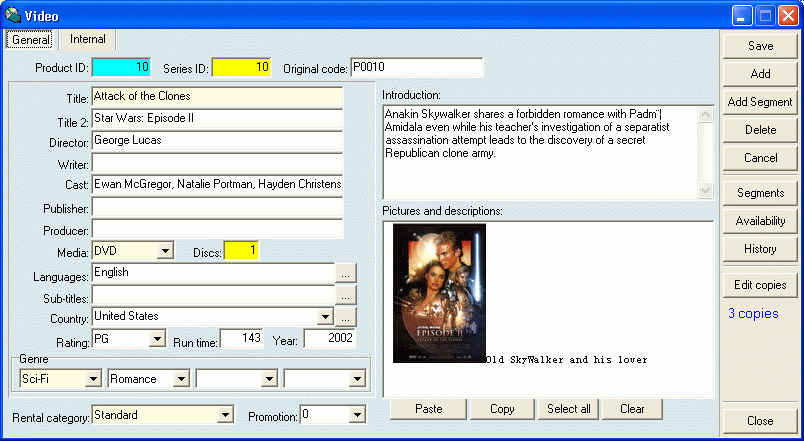Click the 'Old SkyWalker and his lover' caption
Viewport: 804px width, 441px height.
click(567, 360)
